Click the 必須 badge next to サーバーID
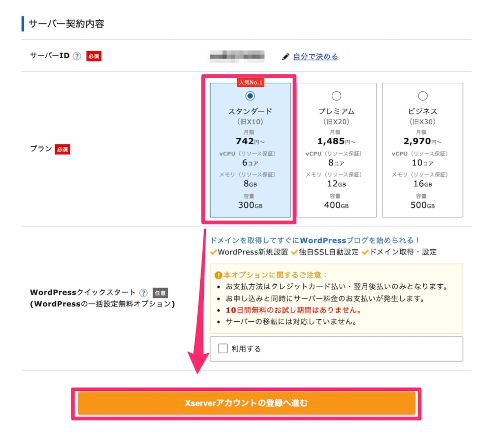This screenshot has width=504, height=437. point(94,56)
